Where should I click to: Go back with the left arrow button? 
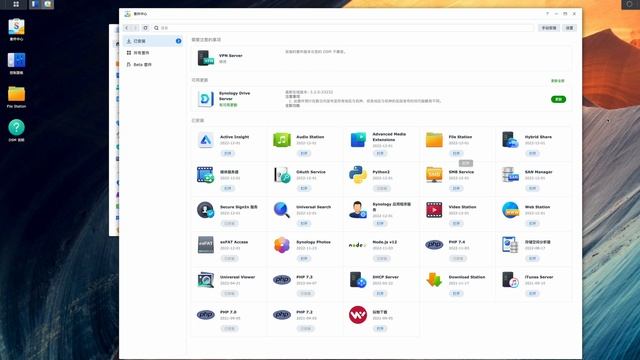coord(127,28)
